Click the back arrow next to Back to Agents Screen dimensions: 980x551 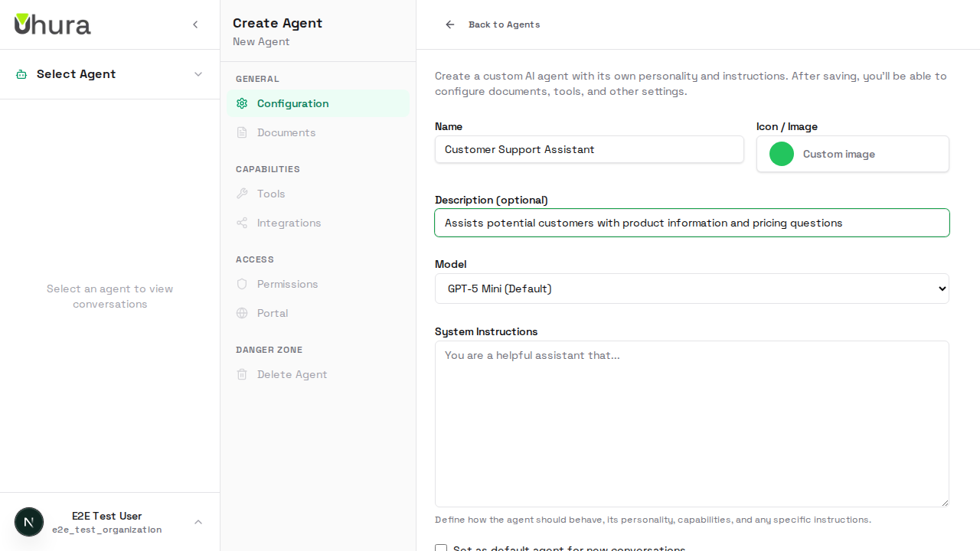coord(449,24)
